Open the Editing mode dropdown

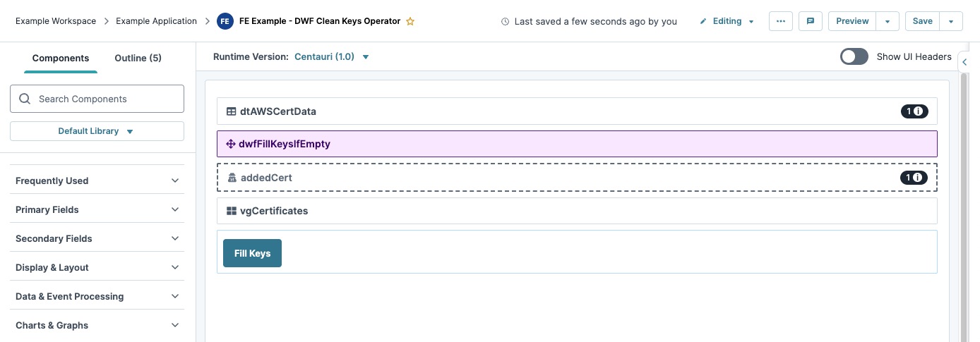click(x=727, y=21)
